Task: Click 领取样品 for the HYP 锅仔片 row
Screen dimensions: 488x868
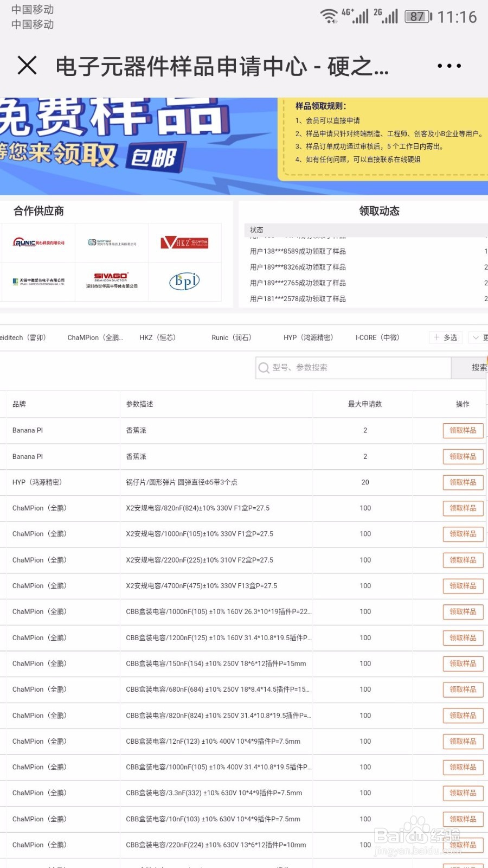Action: click(x=463, y=482)
